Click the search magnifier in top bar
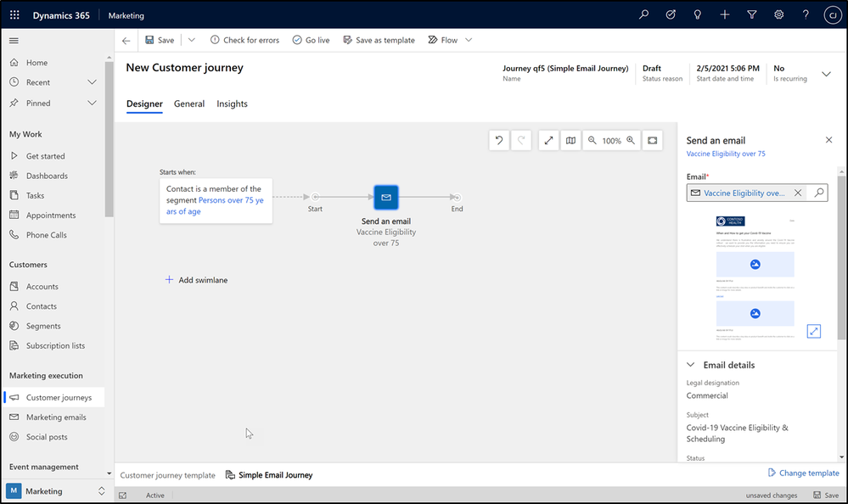This screenshot has height=504, width=848. pyautogui.click(x=643, y=14)
